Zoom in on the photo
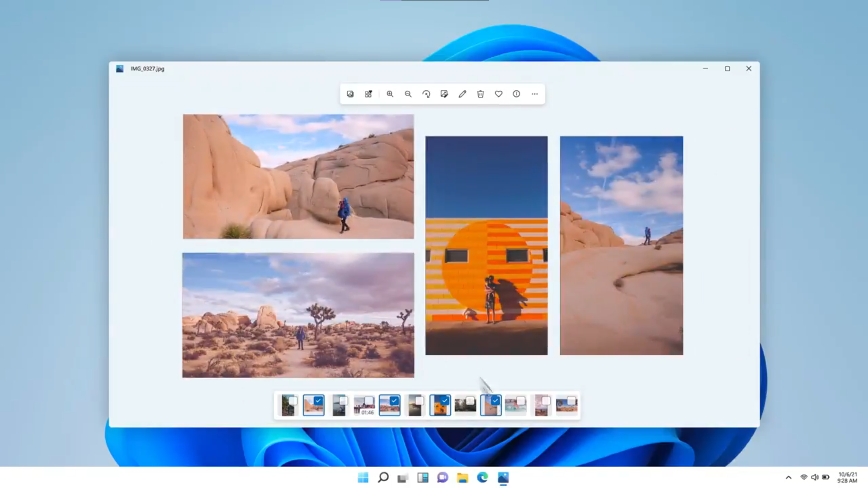This screenshot has height=488, width=868. 390,94
